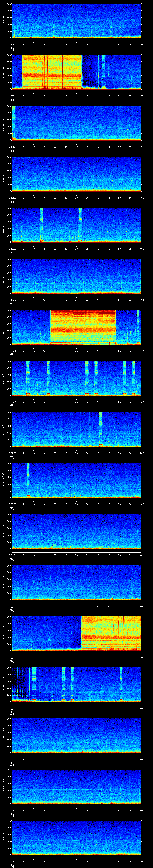
Task: Open the 10:29 spectrogram panel
Action: 76,786
